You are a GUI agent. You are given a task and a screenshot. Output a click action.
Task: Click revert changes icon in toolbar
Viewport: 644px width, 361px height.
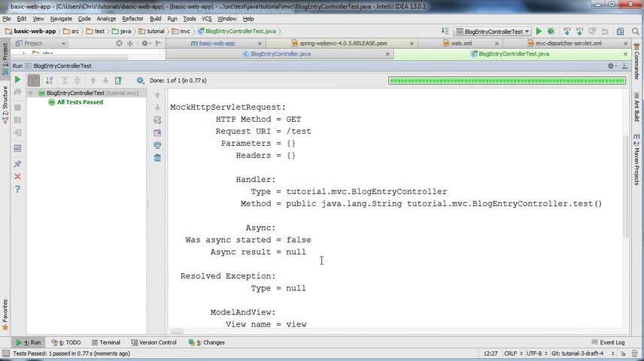coord(605,32)
